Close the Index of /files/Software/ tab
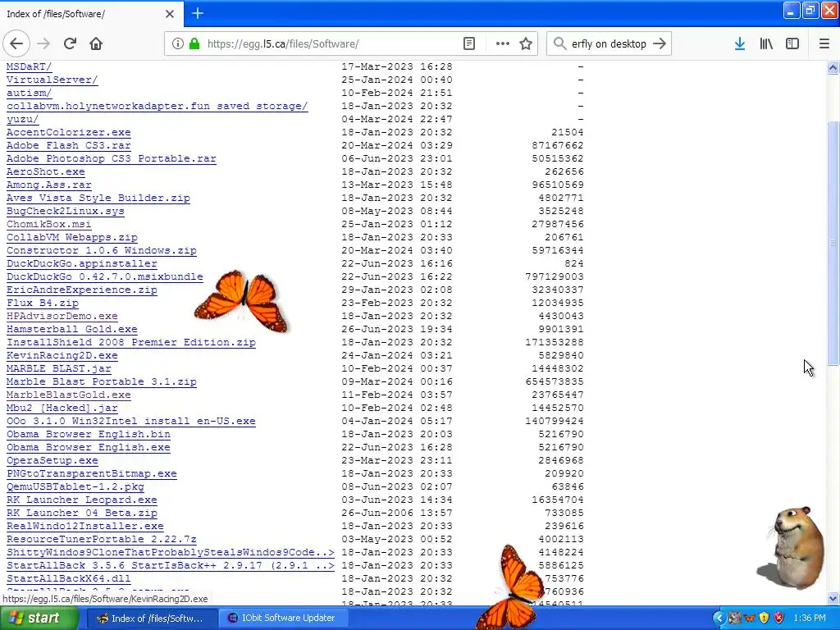The image size is (840, 630). 170,14
